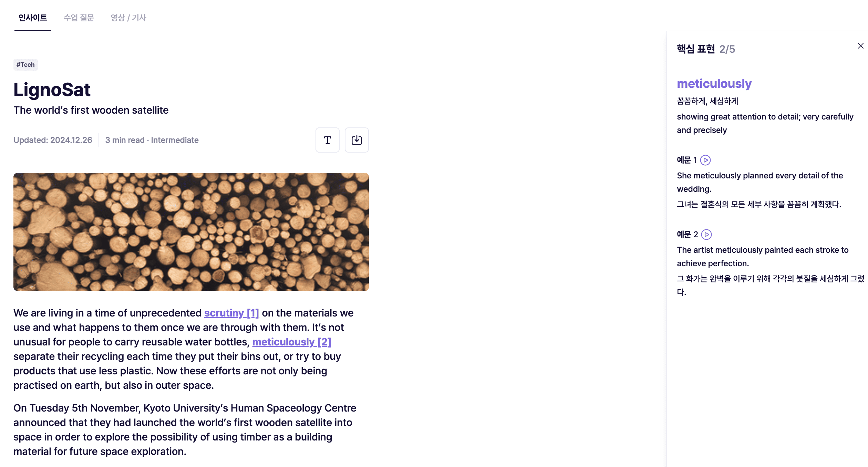Click the download article icon
Image resolution: width=868 pixels, height=467 pixels.
[356, 140]
